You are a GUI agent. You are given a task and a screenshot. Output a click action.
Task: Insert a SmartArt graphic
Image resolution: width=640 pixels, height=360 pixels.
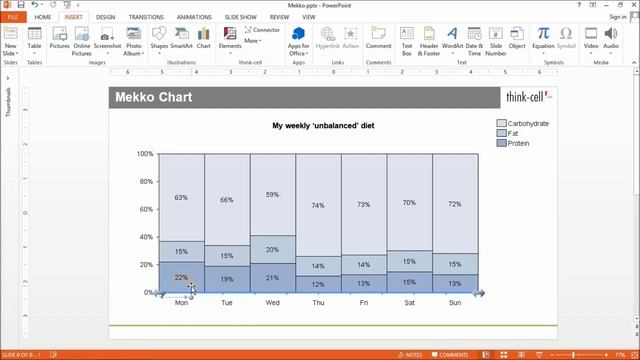coord(181,38)
